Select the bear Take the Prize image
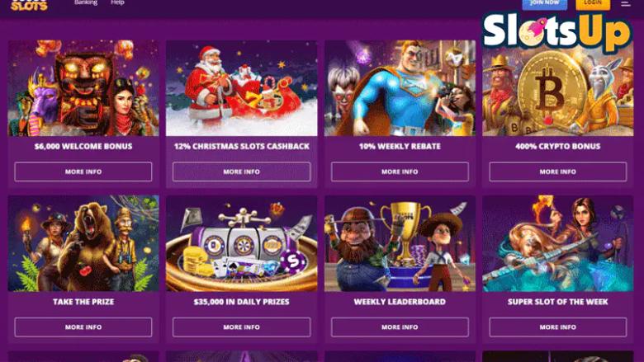 (x=83, y=243)
